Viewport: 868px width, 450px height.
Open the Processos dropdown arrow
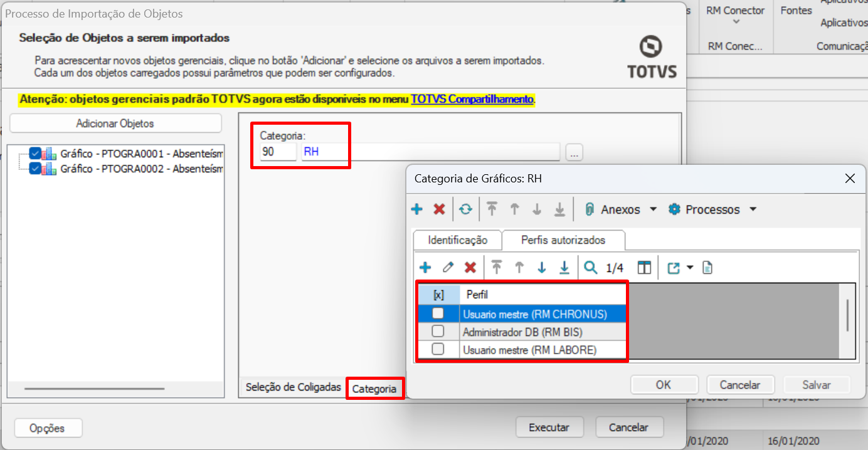pos(753,209)
